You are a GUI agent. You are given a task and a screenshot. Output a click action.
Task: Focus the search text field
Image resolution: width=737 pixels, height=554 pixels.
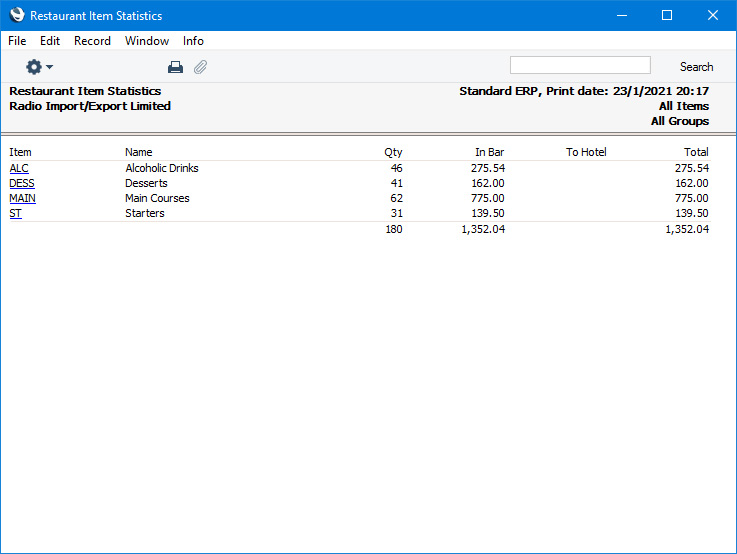pos(580,65)
